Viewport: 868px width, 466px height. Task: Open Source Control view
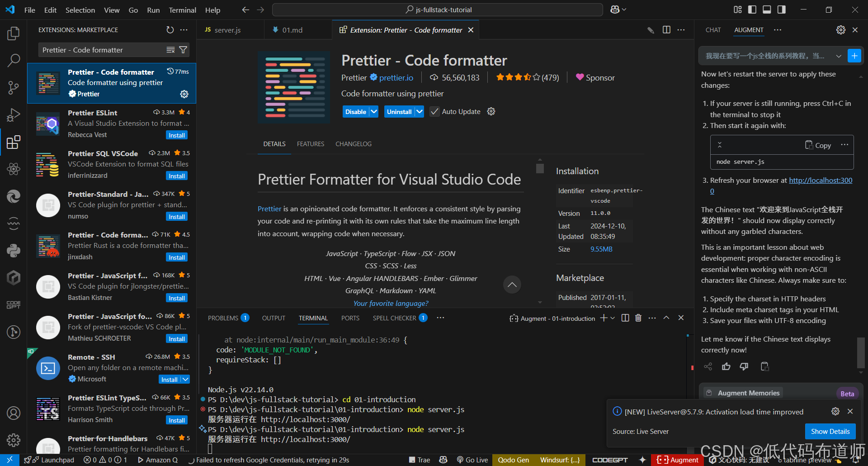(x=14, y=87)
